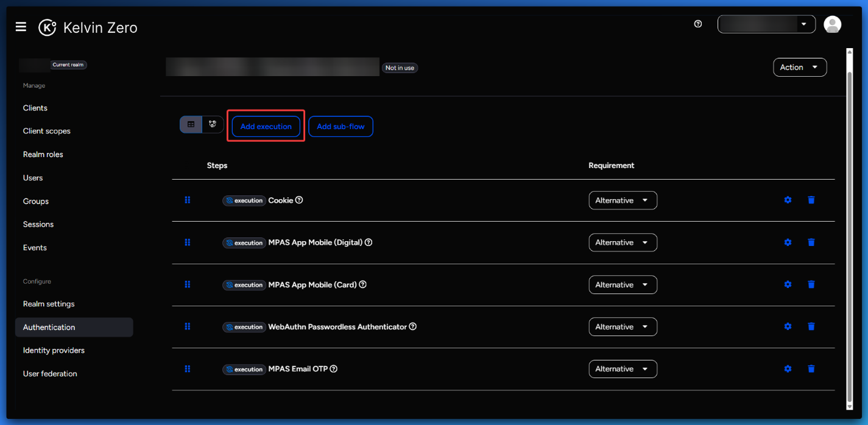Go to Clients in the sidebar

[35, 108]
